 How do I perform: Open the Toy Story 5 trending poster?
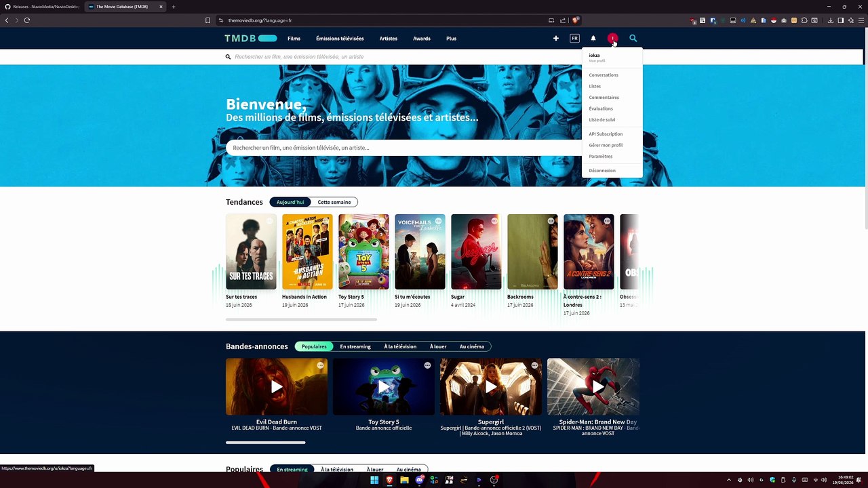pyautogui.click(x=363, y=251)
